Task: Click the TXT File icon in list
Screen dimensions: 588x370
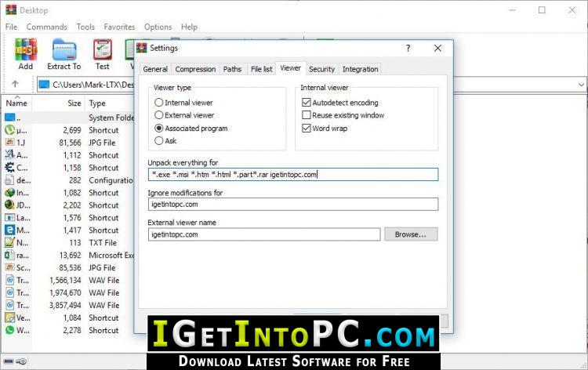Action: pos(9,242)
